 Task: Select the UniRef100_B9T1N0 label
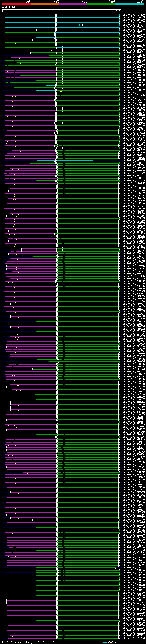133,301
